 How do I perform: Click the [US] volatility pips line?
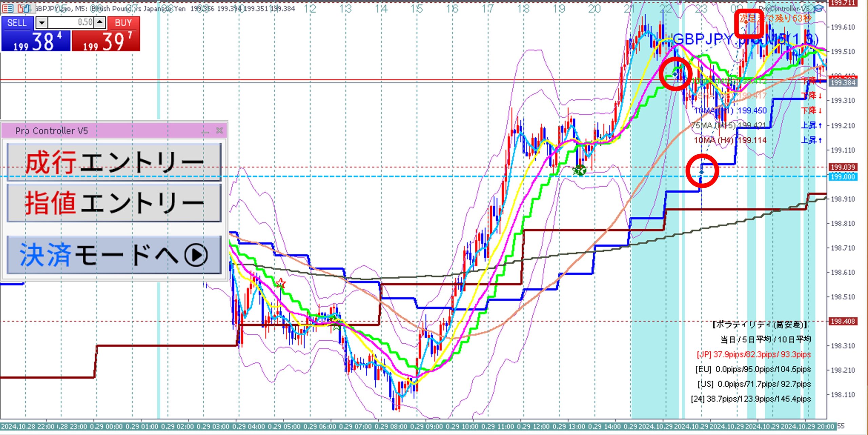click(754, 384)
